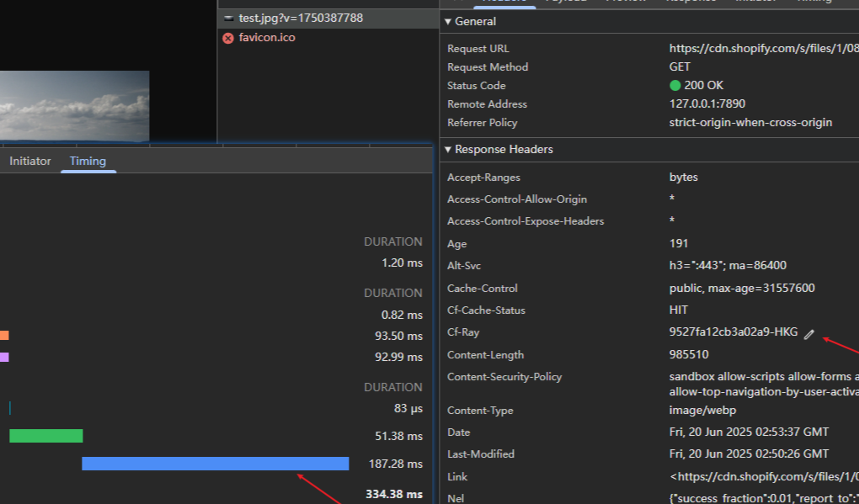
Task: Click the Content-Length value 985510
Action: (689, 354)
